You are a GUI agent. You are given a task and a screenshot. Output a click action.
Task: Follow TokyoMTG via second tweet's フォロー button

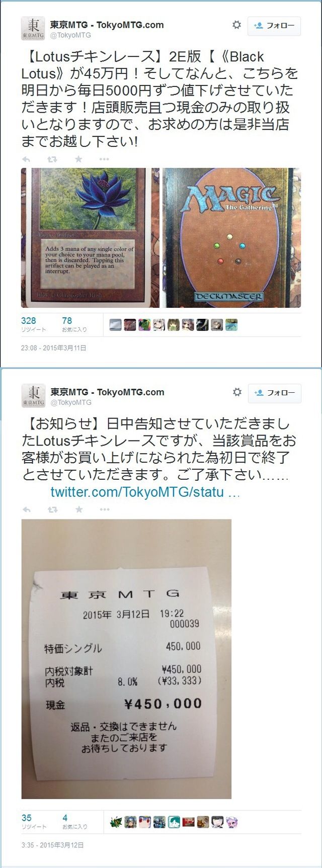coord(275,393)
